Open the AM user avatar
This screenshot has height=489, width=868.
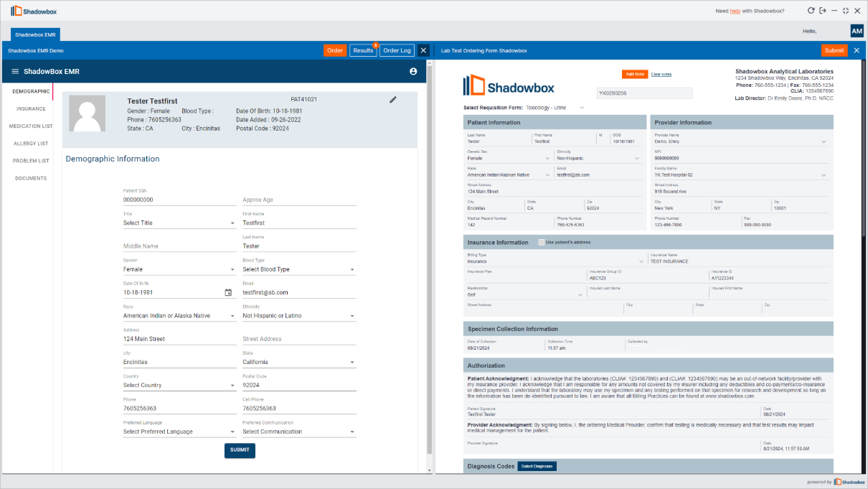coord(857,31)
